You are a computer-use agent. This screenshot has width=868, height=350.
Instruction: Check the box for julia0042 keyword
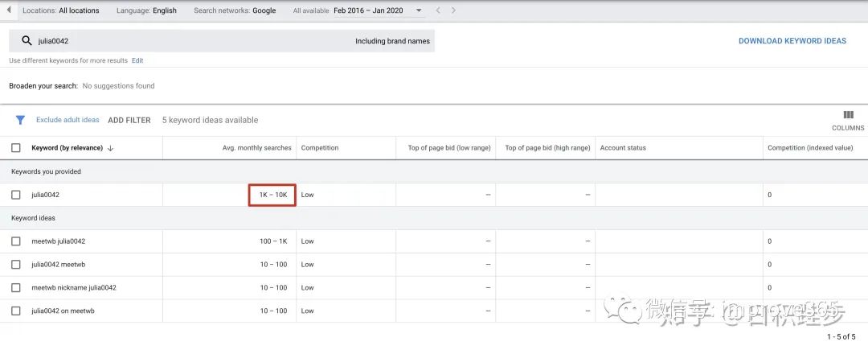click(x=16, y=195)
